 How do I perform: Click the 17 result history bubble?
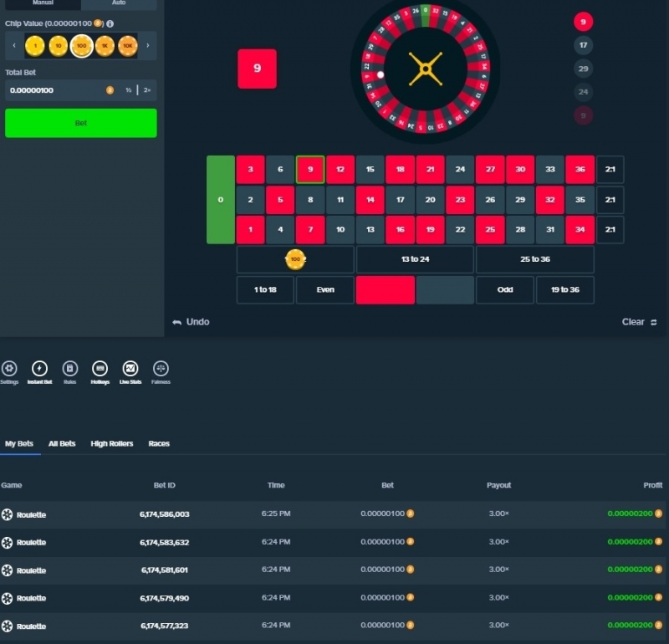pyautogui.click(x=583, y=45)
